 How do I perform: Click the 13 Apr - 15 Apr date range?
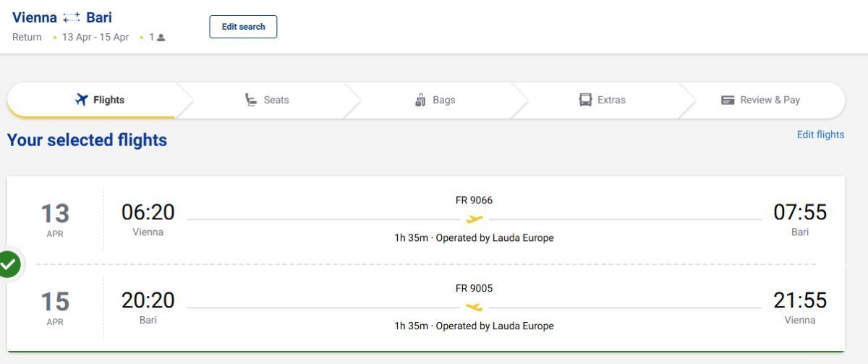[95, 37]
